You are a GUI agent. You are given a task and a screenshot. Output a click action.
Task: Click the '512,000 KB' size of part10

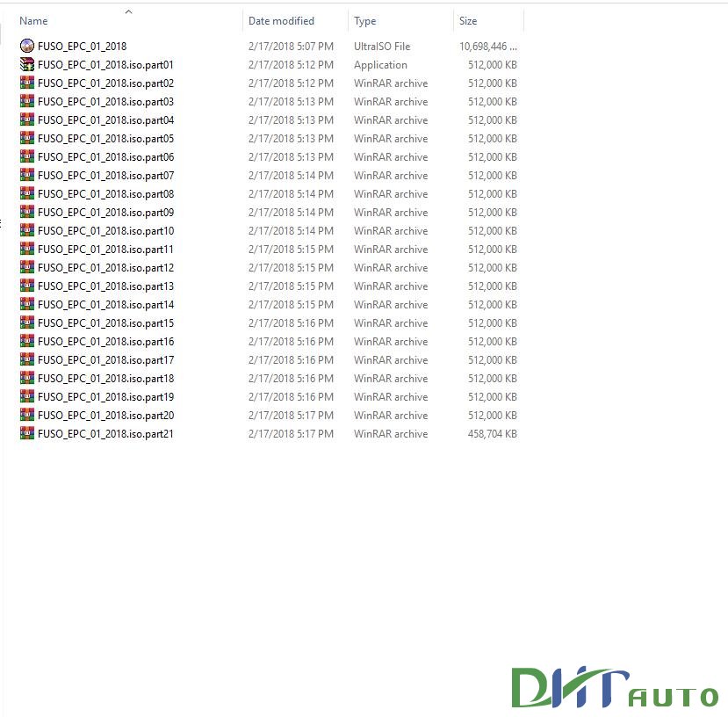[493, 231]
